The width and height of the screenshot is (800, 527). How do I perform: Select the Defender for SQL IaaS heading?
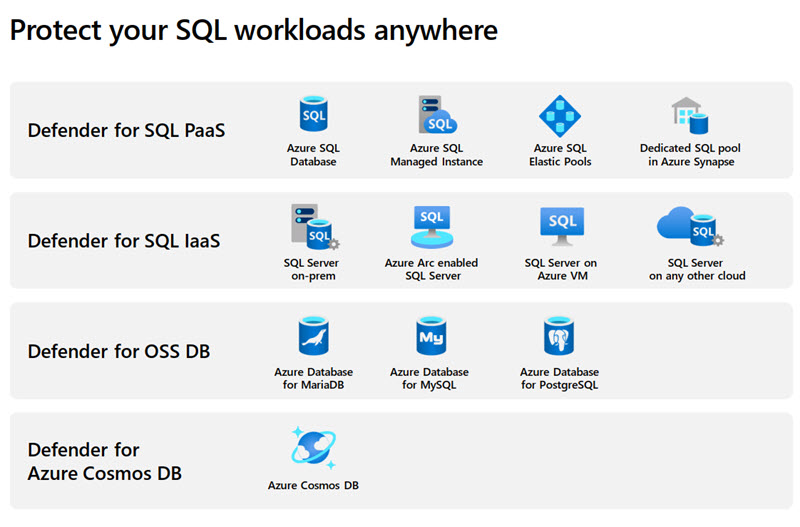tap(124, 241)
